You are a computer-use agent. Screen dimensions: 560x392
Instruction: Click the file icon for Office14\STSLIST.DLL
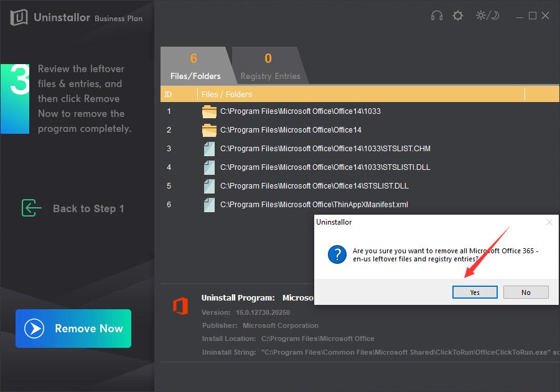(209, 186)
